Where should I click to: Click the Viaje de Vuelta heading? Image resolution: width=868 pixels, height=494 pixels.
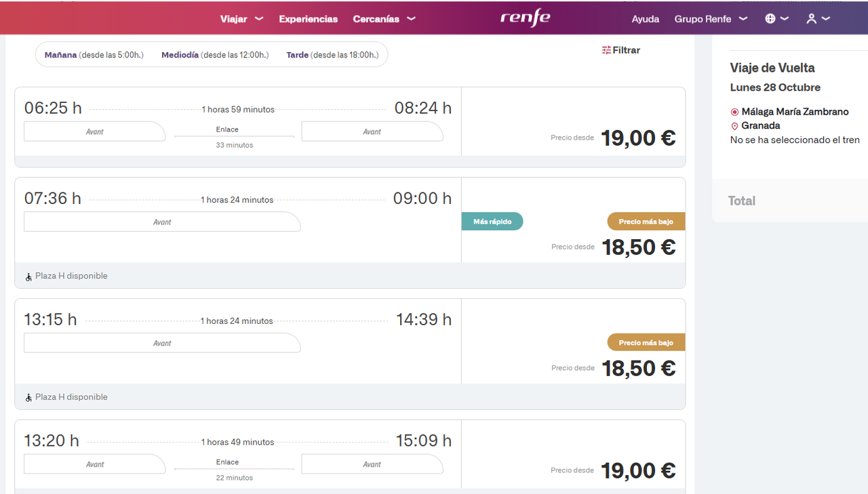772,68
